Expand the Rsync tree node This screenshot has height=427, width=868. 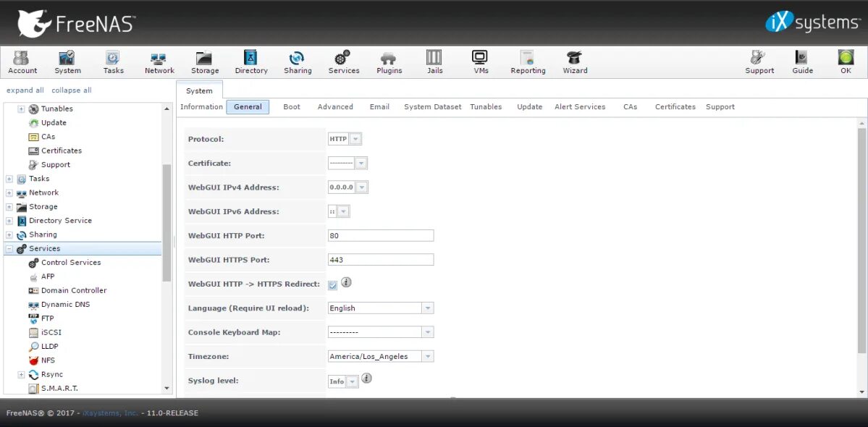click(x=21, y=374)
